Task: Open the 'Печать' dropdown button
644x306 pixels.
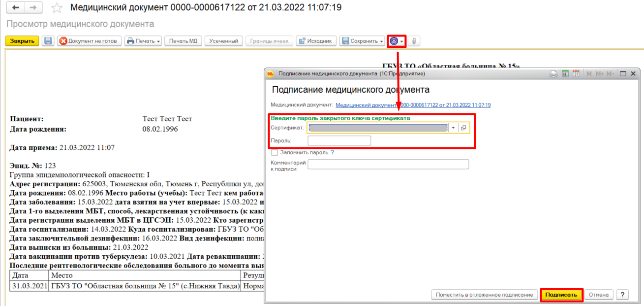Action: click(x=143, y=41)
